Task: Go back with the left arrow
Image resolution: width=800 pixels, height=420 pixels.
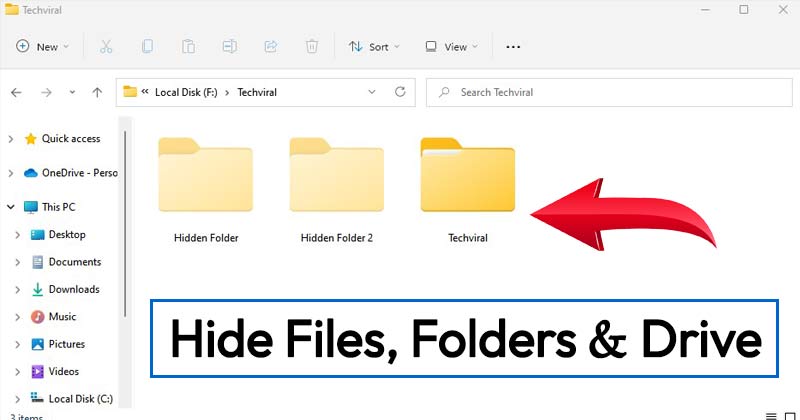Action: [16, 92]
